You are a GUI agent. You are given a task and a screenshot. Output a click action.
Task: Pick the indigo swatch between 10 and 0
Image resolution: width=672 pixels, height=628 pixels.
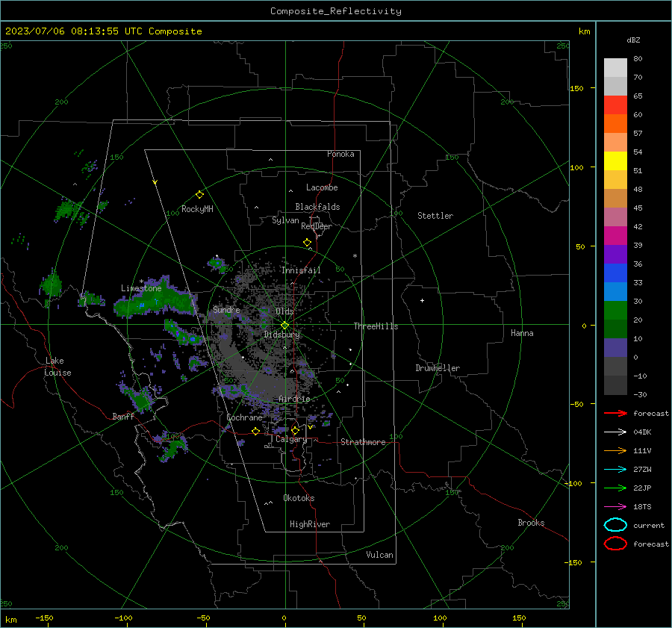[x=615, y=348]
